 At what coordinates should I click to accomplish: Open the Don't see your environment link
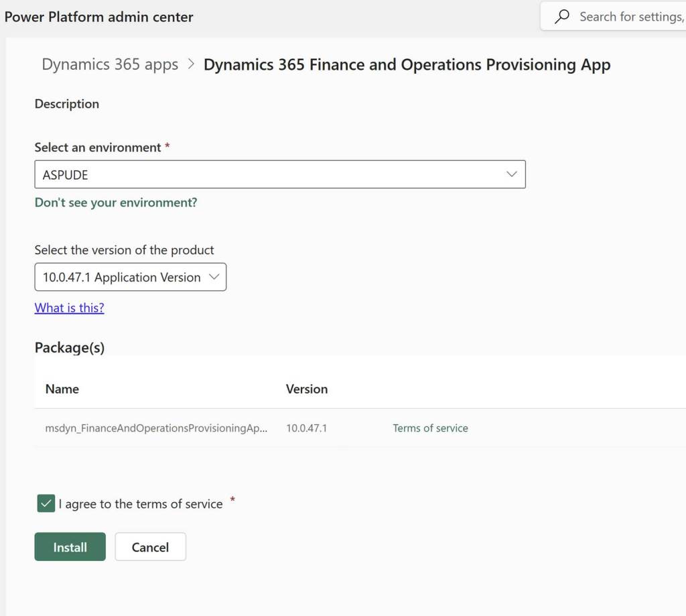pyautogui.click(x=116, y=202)
